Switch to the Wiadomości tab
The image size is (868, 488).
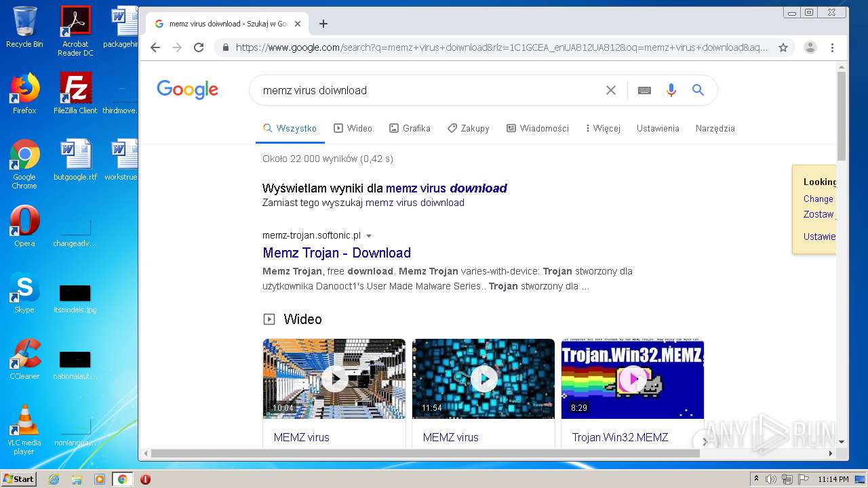coord(538,128)
